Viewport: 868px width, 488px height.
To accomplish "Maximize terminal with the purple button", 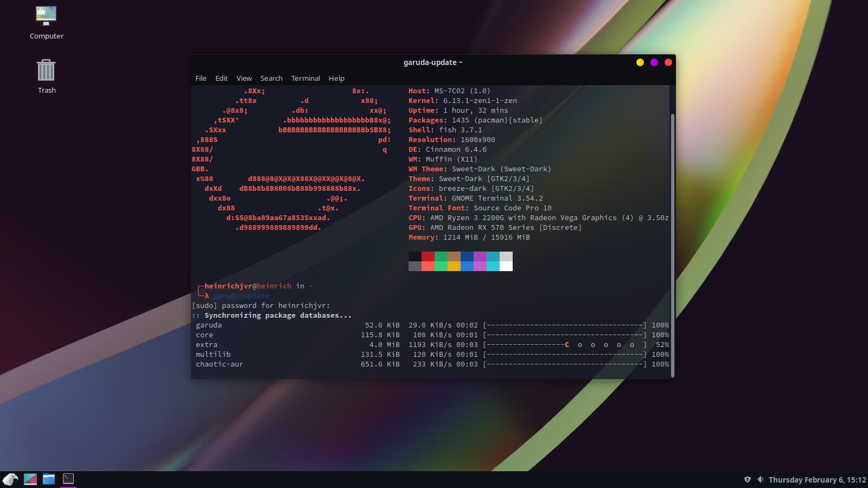I will tap(654, 62).
